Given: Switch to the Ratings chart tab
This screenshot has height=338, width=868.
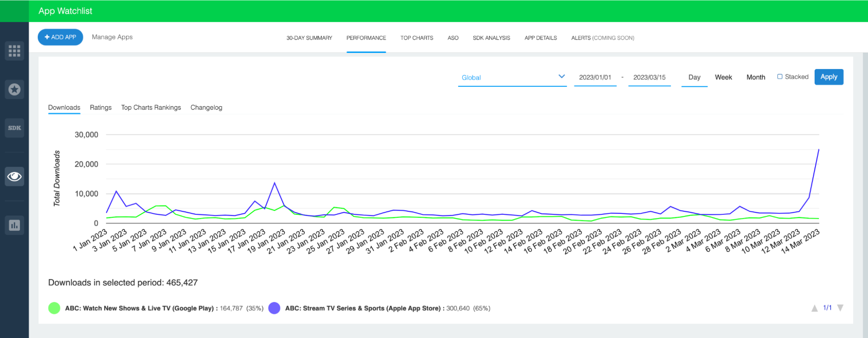Looking at the screenshot, I should (101, 108).
